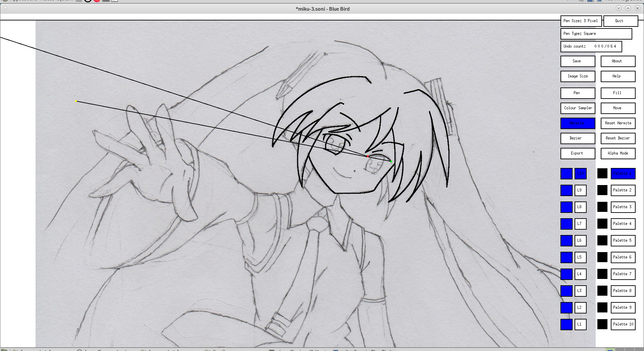Screen dimensions: 644x351
Task: Click the black swatch beside Palette 7
Action: 602,274
